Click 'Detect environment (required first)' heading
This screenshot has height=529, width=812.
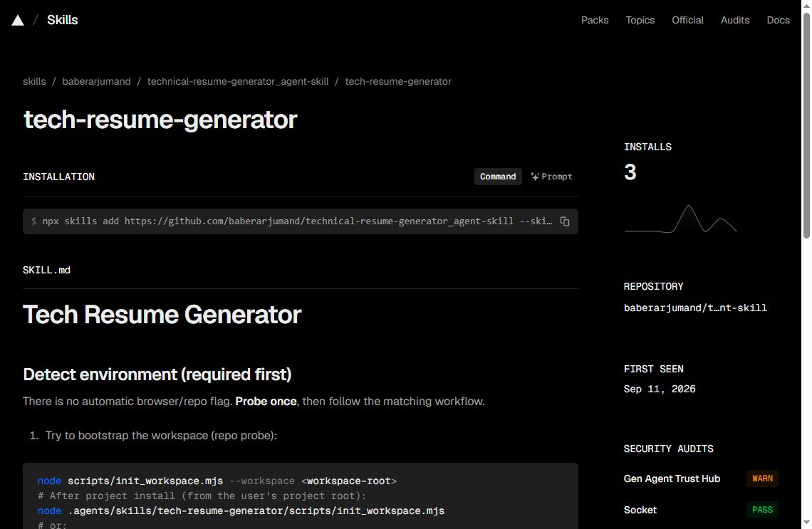[157, 375]
